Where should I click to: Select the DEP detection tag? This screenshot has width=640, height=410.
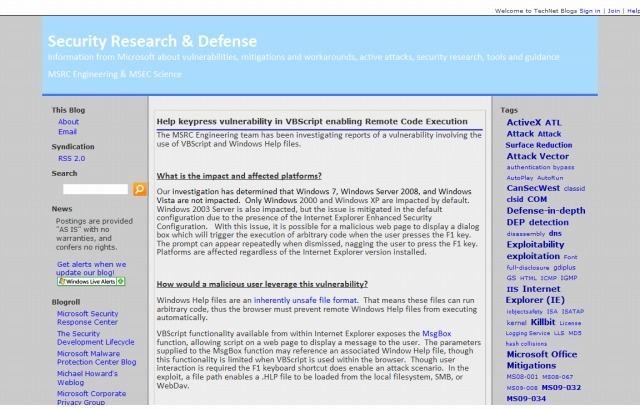coord(538,222)
